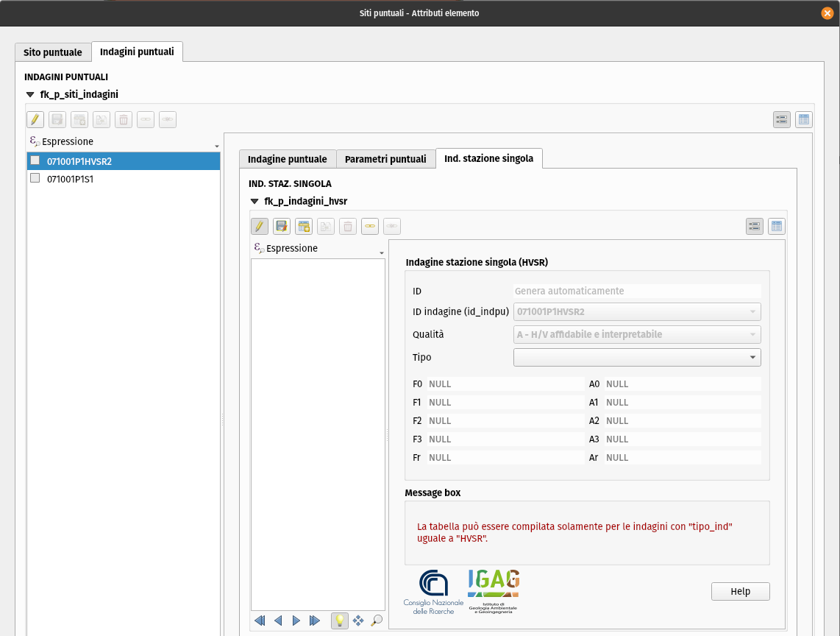Select 071001P1HVSR2 row in feature list
The height and width of the screenshot is (636, 840).
click(124, 161)
